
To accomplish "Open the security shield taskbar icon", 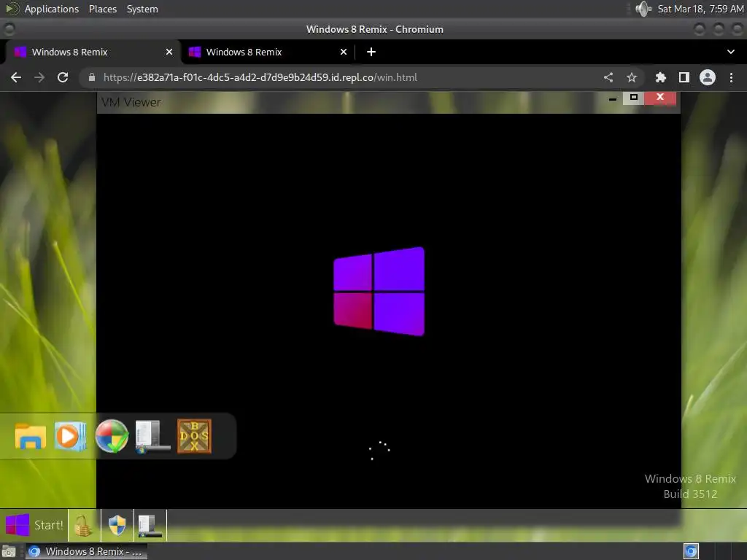I will click(x=117, y=526).
